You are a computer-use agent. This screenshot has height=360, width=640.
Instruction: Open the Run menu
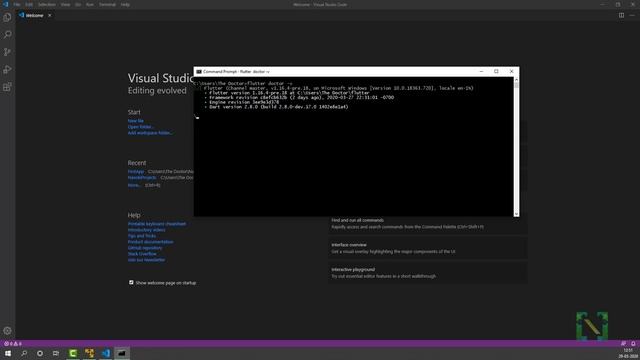click(90, 4)
